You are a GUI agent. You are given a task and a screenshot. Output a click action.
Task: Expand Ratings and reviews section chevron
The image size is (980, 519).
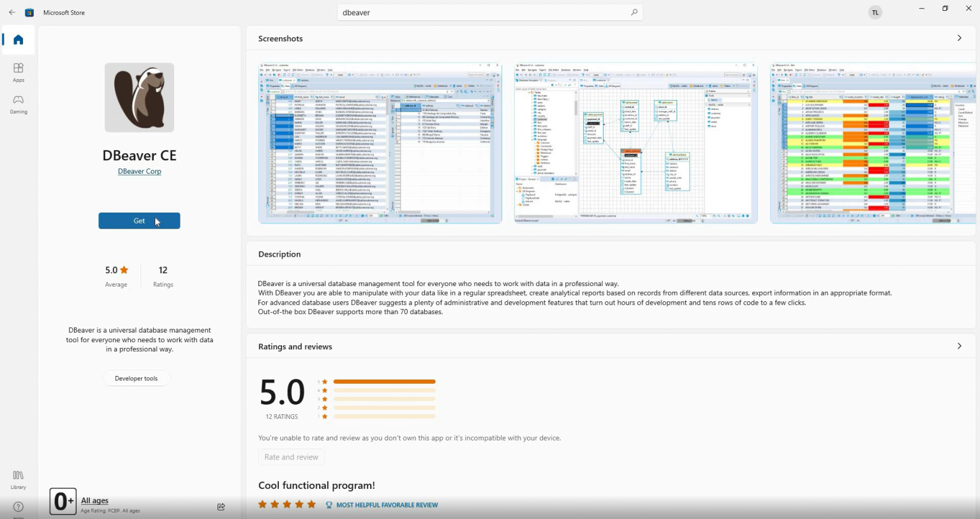959,346
